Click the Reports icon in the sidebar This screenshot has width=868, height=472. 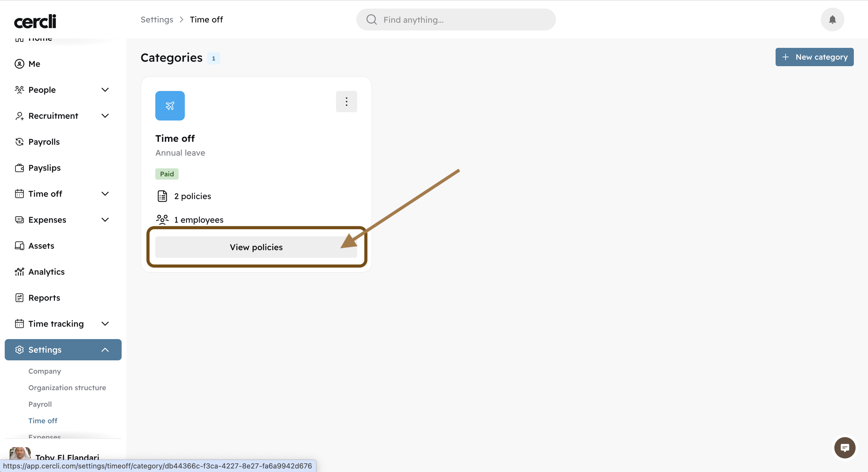[19, 298]
